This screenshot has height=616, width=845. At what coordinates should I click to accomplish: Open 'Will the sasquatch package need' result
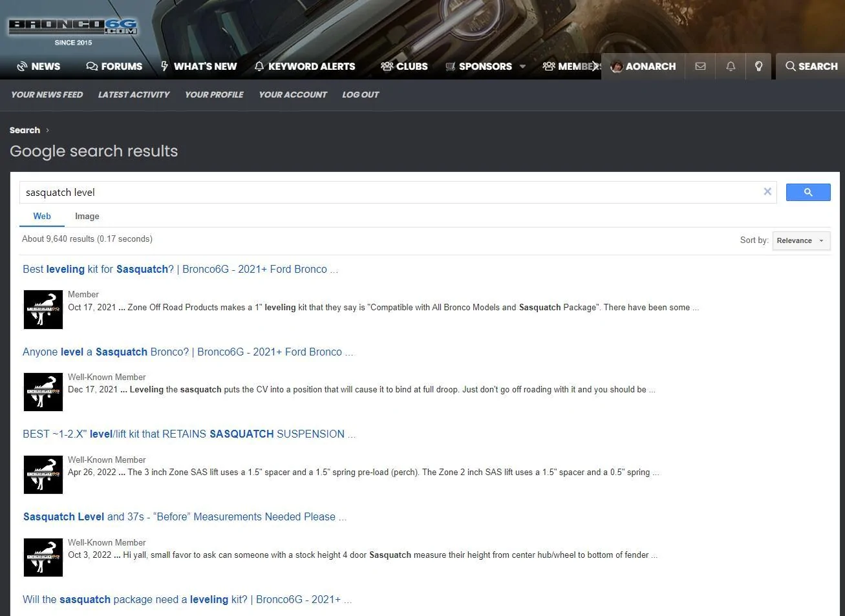tap(187, 600)
